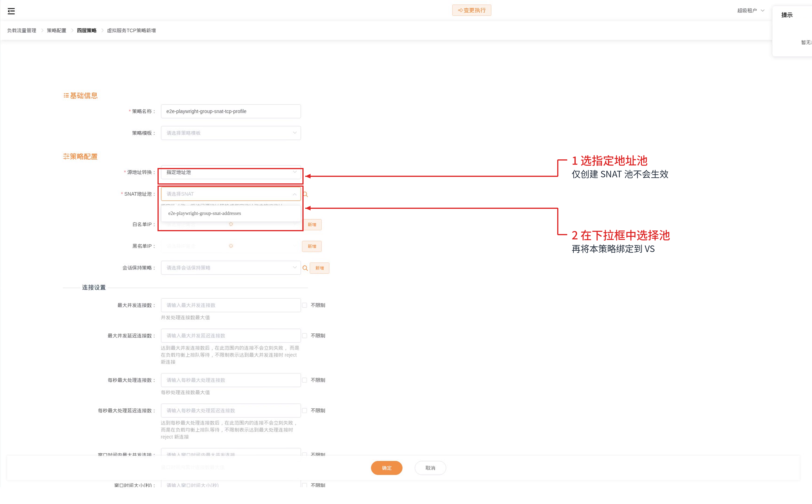Click 新增 button for 白名单IP
This screenshot has width=812, height=504.
click(312, 225)
